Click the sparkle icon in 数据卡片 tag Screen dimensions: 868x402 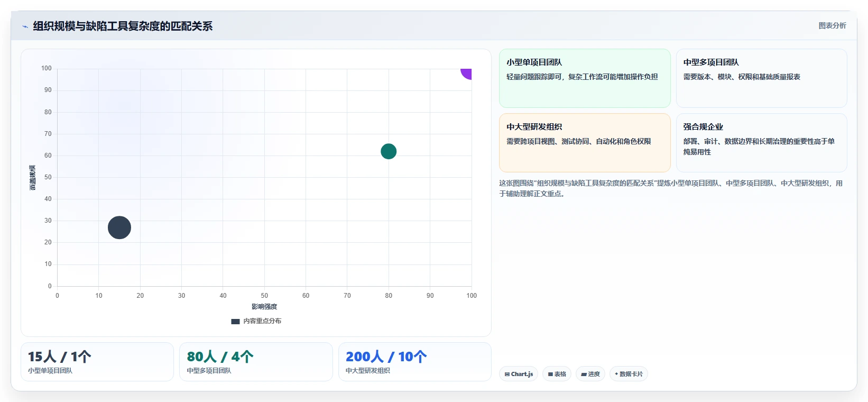[x=616, y=374]
